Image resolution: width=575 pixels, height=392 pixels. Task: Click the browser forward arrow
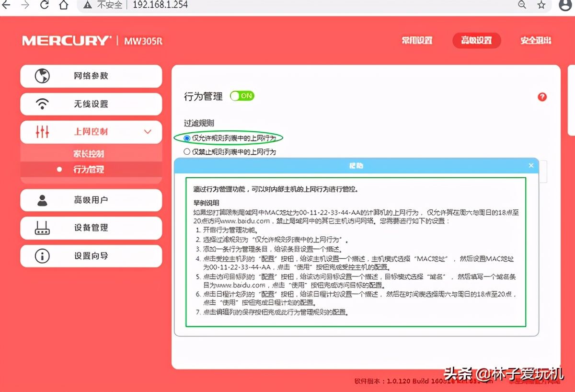click(x=26, y=5)
